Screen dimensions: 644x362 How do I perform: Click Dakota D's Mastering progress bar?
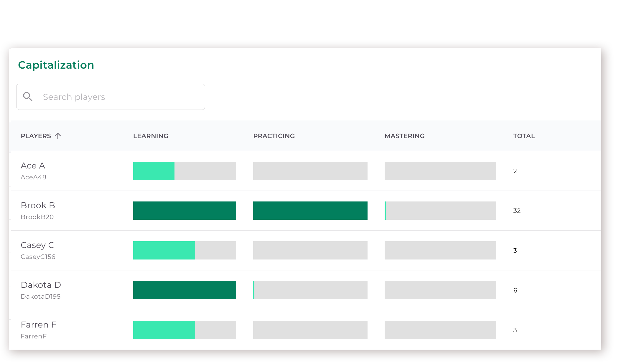point(440,290)
